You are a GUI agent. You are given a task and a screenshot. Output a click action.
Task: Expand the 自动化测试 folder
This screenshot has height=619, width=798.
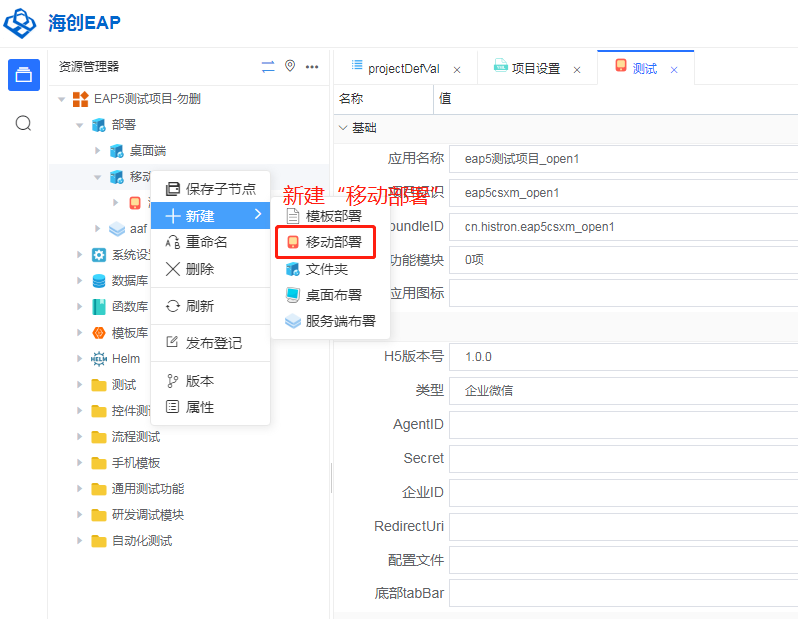click(80, 541)
